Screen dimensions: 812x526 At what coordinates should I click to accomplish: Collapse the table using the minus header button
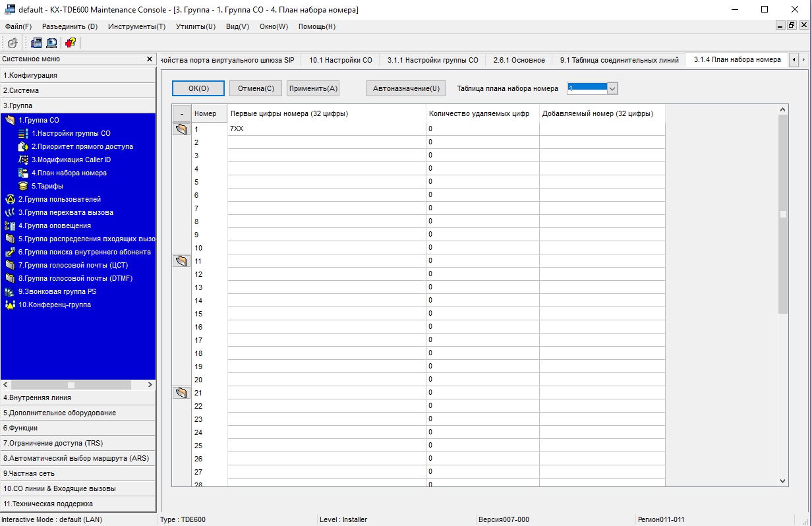click(181, 113)
